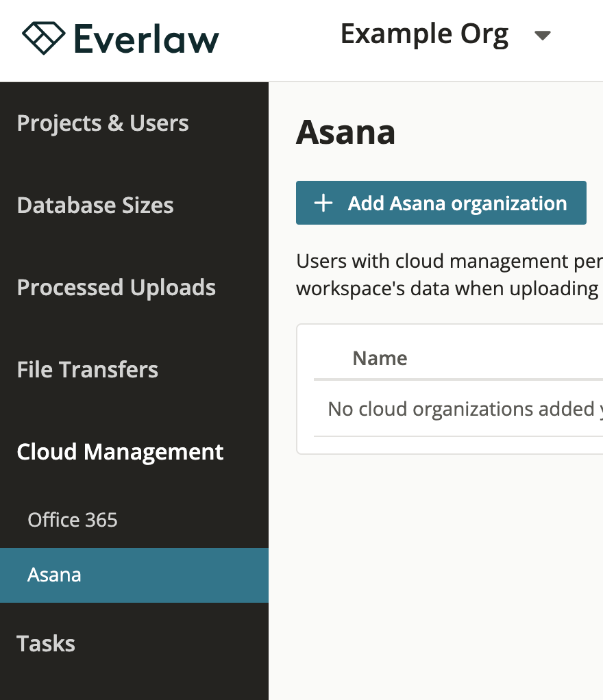Screen dimensions: 603x700
Task: Click the Everlaw diamond logo icon
Action: [x=43, y=37]
